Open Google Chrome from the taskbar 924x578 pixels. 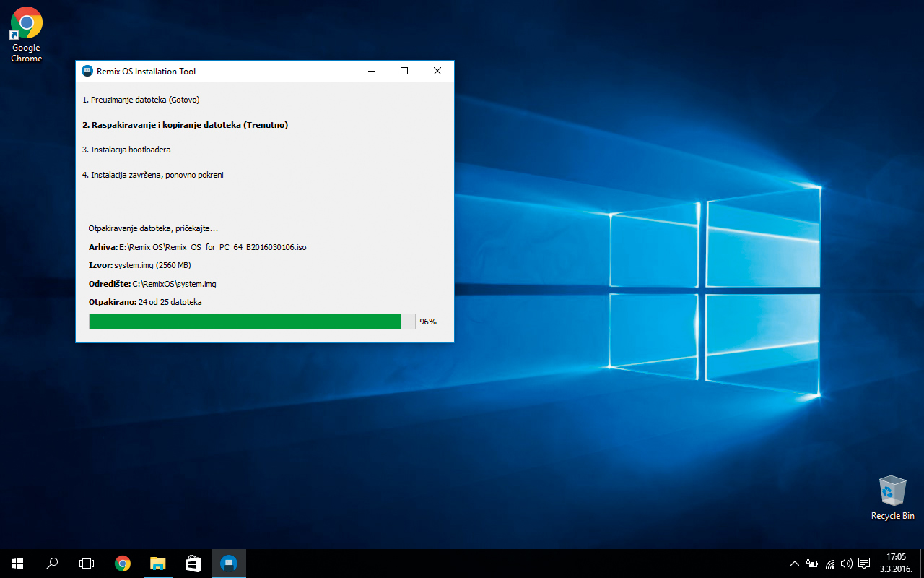tap(122, 563)
